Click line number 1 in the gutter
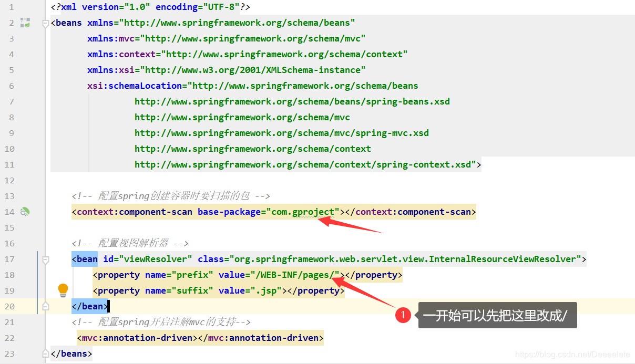635x364 pixels. (12, 7)
